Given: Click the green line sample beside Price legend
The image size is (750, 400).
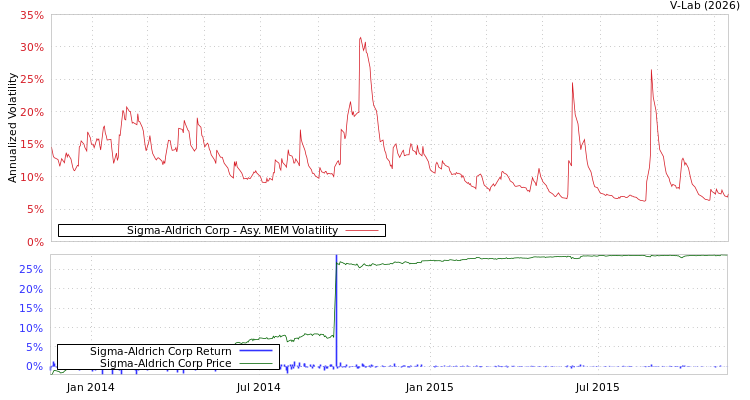Looking at the screenshot, I should 255,363.
